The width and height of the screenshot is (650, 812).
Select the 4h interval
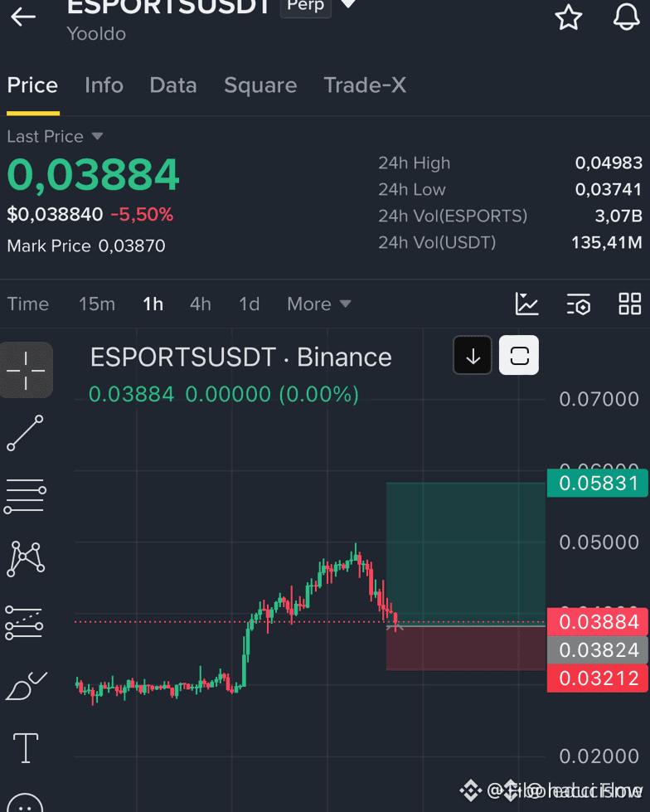[x=201, y=304]
